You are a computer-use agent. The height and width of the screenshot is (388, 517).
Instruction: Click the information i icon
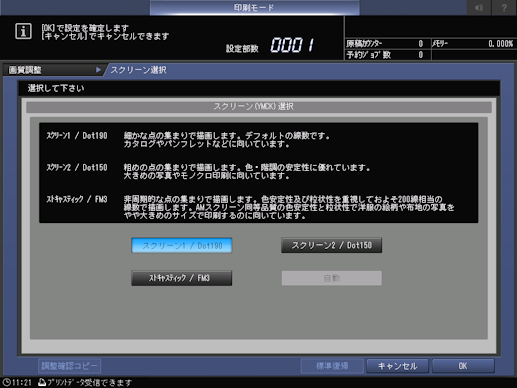[x=23, y=32]
